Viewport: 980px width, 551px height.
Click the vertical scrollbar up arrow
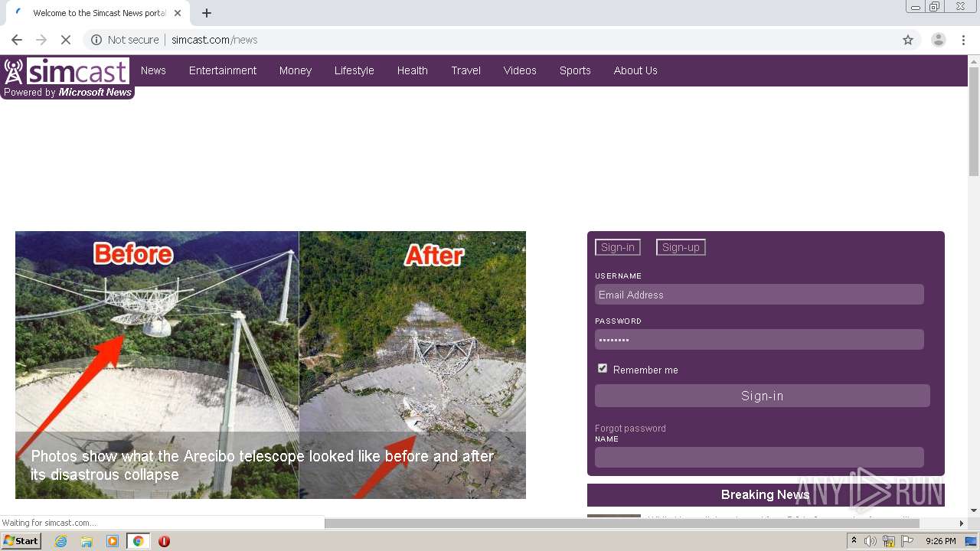click(974, 60)
